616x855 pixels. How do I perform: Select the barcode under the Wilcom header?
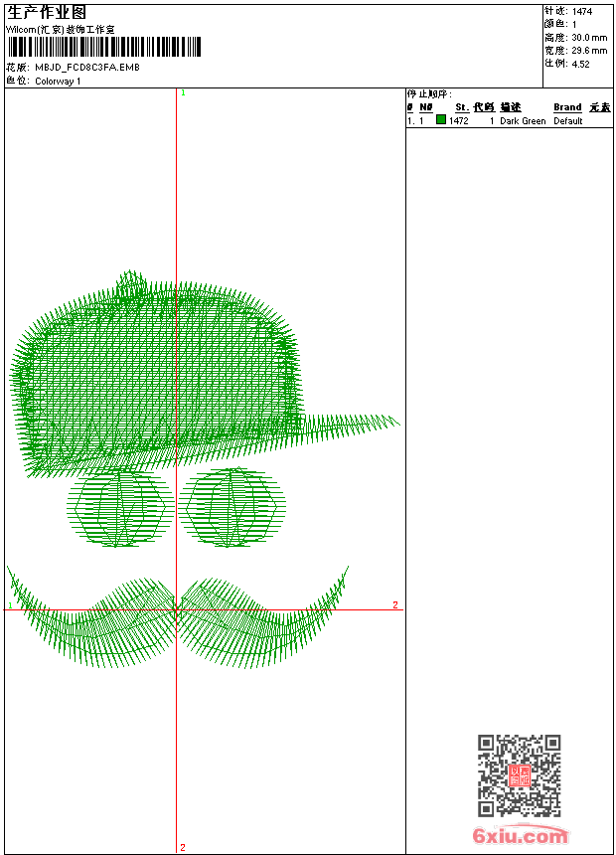tap(103, 47)
